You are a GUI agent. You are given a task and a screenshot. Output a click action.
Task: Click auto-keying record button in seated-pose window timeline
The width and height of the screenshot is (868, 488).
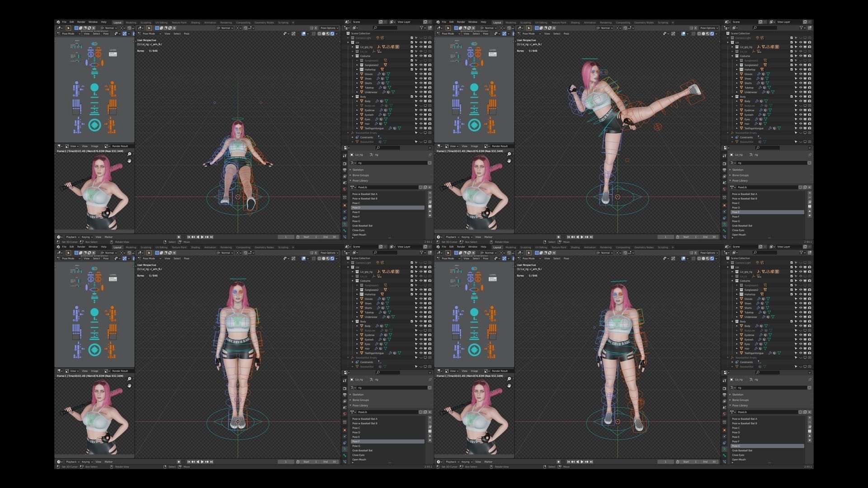179,237
